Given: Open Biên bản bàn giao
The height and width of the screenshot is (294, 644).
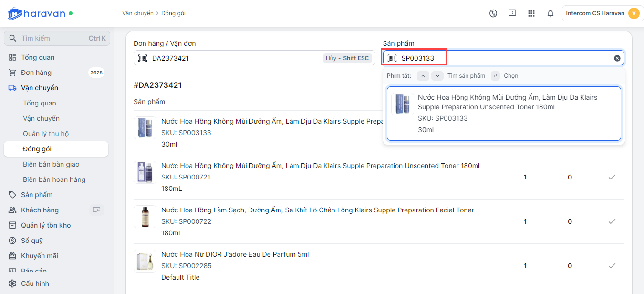Looking at the screenshot, I should tap(51, 164).
